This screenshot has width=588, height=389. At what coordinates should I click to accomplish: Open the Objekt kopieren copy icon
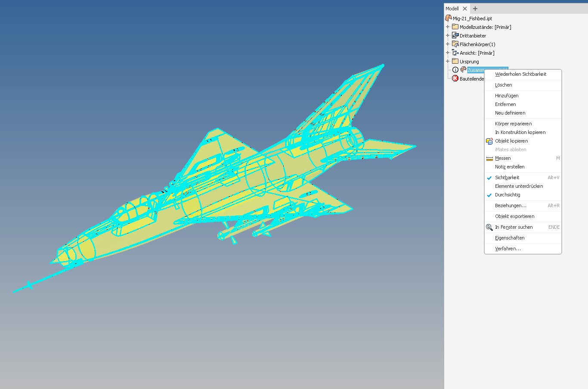(489, 141)
